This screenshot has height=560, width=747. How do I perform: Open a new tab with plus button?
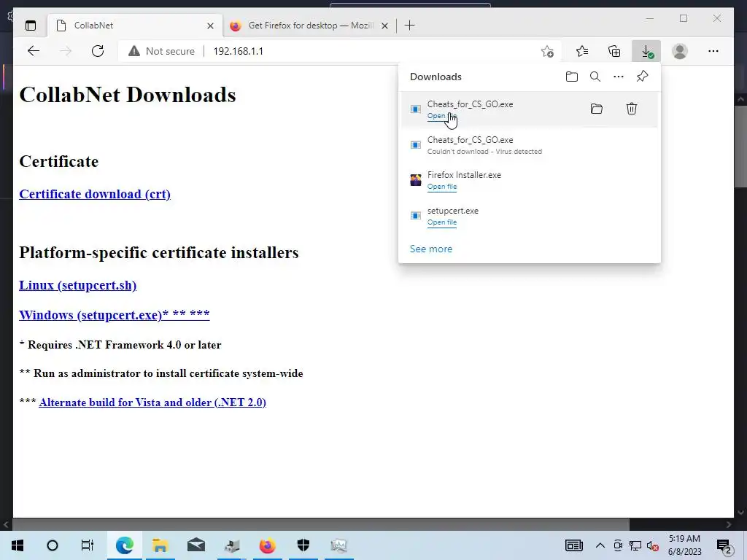click(x=410, y=26)
